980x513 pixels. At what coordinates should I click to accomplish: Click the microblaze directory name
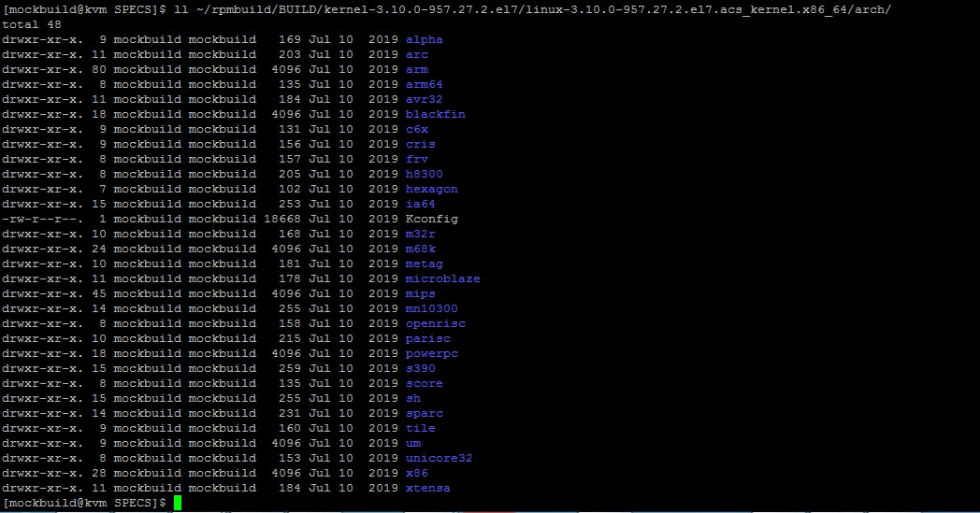click(x=442, y=279)
